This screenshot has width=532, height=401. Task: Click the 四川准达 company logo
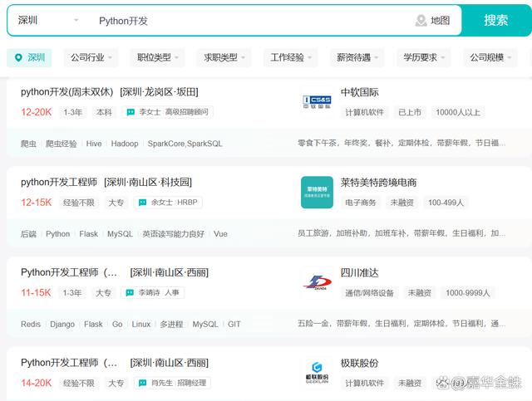pos(317,283)
